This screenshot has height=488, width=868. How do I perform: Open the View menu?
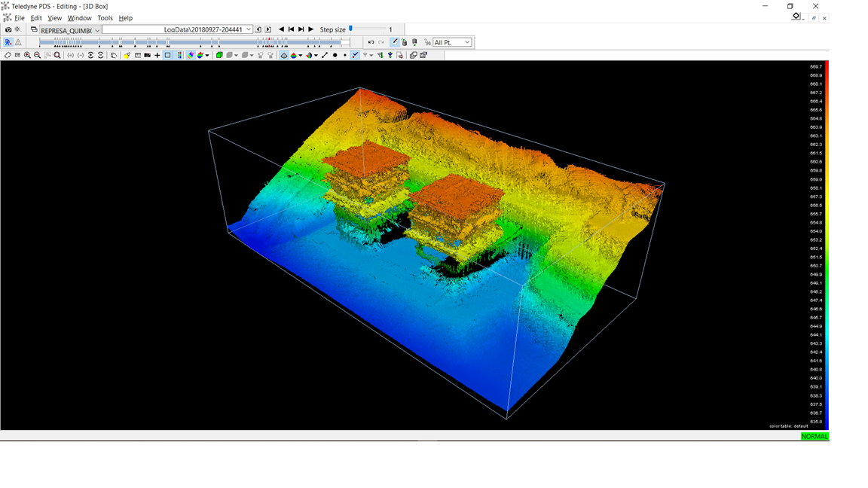point(55,18)
